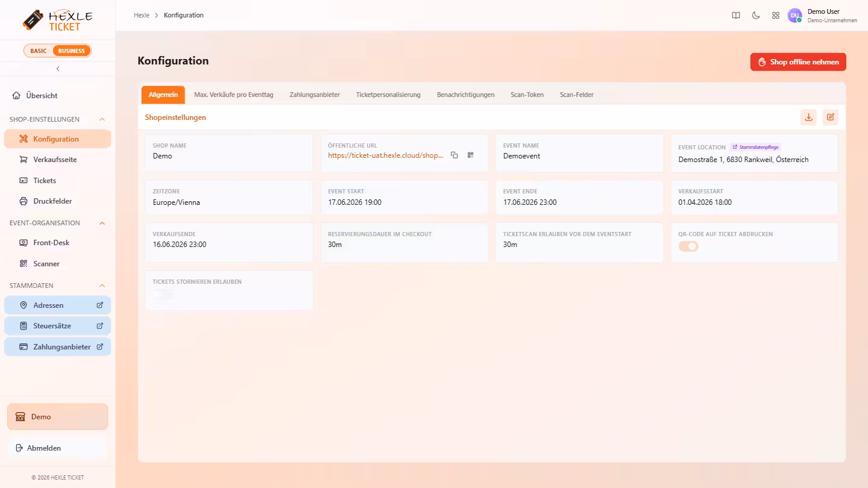Screen dimensions: 868x488
Task: Click the Front-Desk sidebar icon
Action: coord(24,243)
